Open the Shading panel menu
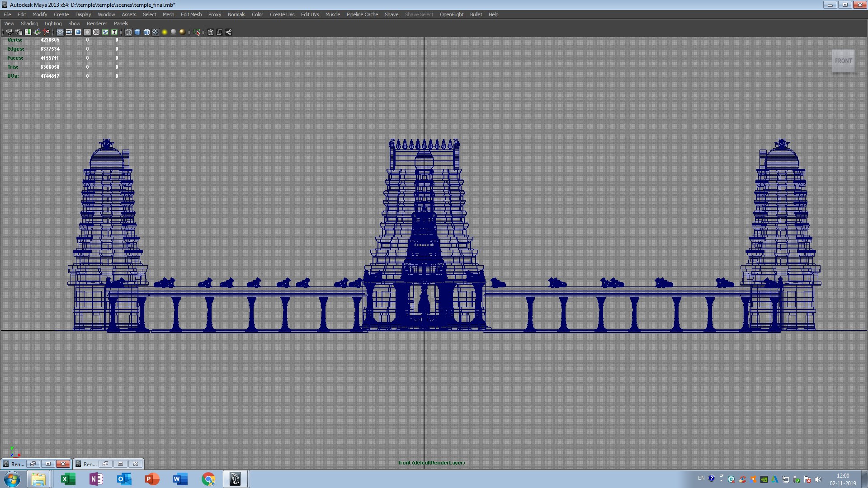 (29, 23)
